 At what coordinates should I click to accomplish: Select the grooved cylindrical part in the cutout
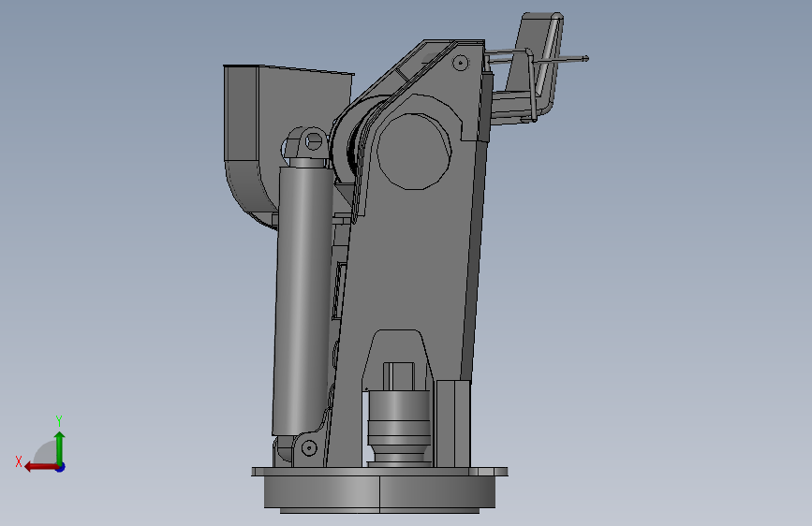point(399,427)
